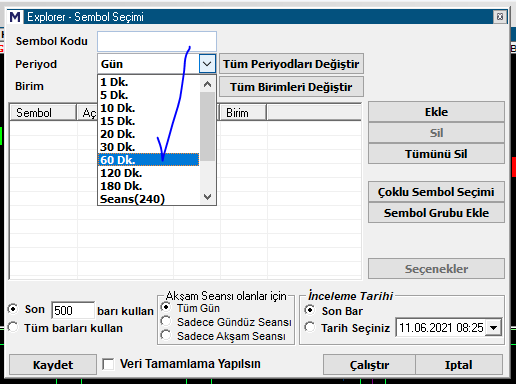Click the Çalıştır button

(x=369, y=365)
